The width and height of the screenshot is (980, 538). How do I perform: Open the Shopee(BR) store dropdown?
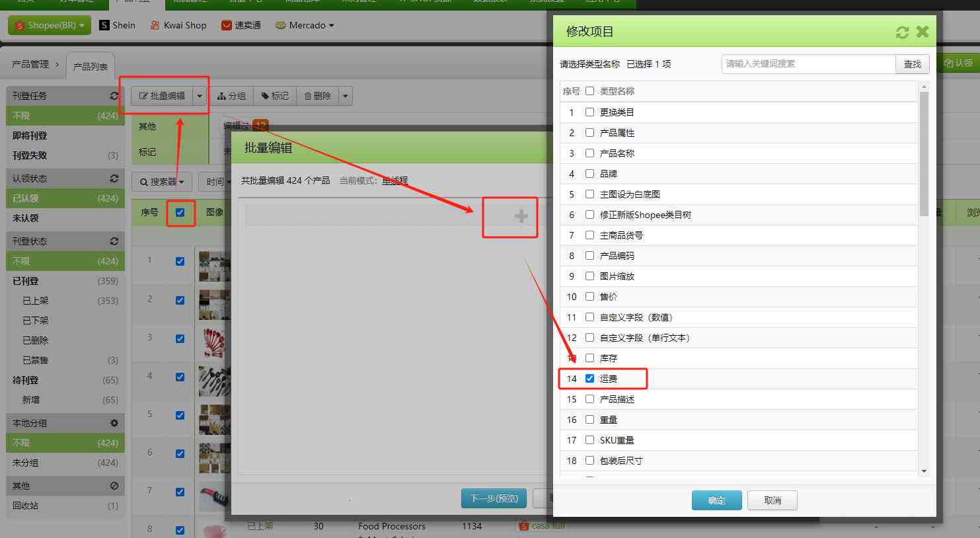48,25
